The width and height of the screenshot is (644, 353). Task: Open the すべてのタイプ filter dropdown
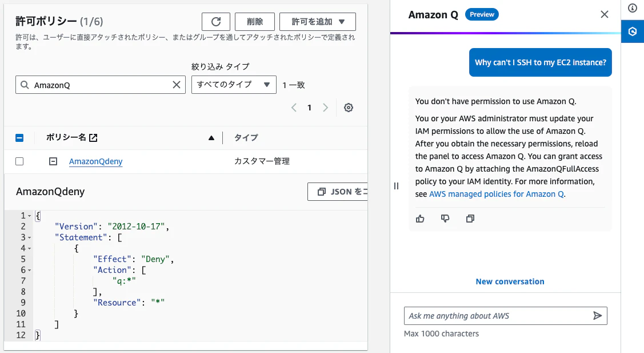[x=234, y=85]
